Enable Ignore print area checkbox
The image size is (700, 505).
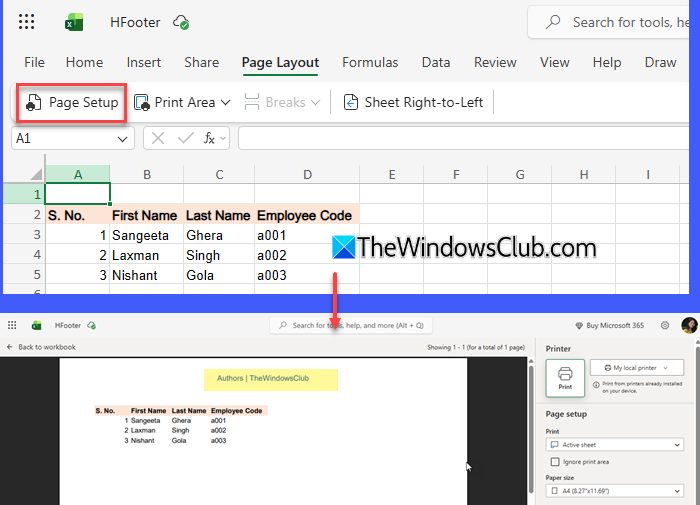tap(555, 462)
